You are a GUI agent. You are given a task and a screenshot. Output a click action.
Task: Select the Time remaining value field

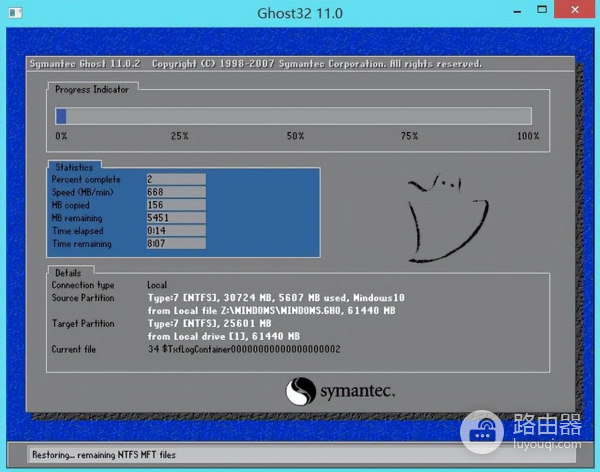coord(175,243)
